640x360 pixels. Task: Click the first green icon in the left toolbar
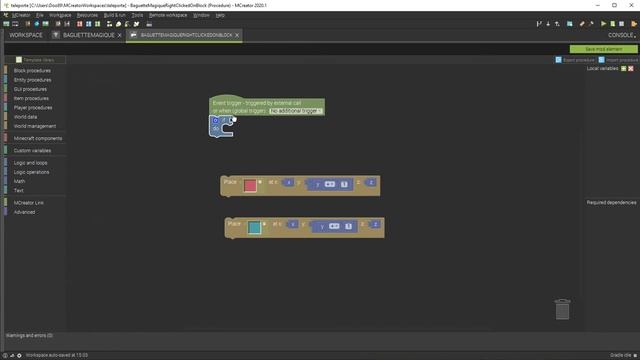coord(6,24)
